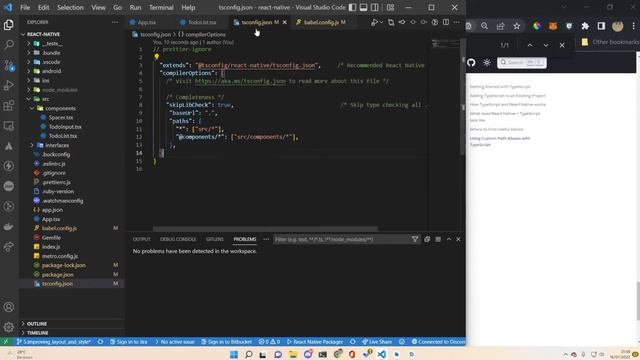Open File Explorer from the taskbar
Screen dimensions: 640x360
coord(293,354)
